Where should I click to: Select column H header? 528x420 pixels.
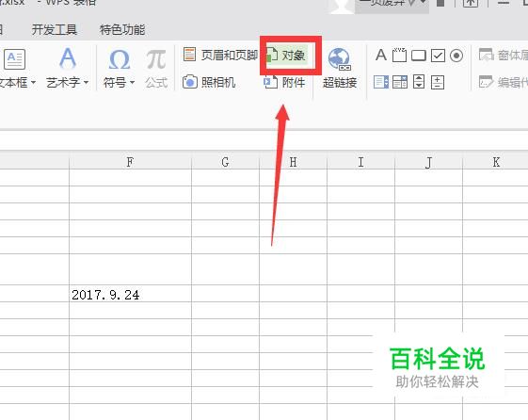293,162
